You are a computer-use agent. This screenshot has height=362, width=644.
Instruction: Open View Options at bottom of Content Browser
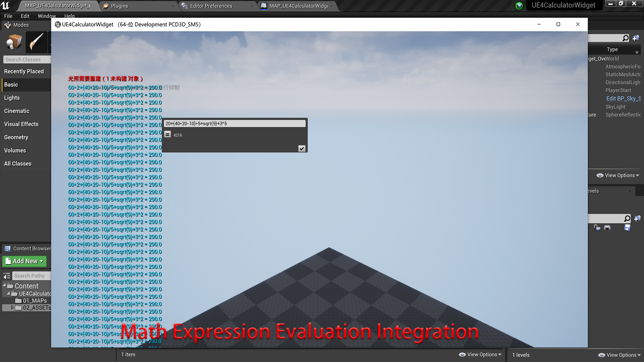[480, 354]
